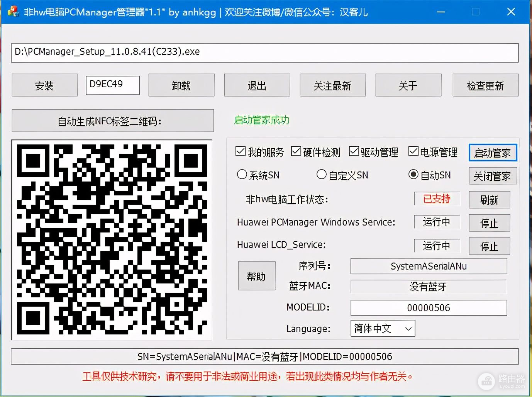Click the PCManager Service 运行中 status
532x397 pixels.
click(x=437, y=222)
